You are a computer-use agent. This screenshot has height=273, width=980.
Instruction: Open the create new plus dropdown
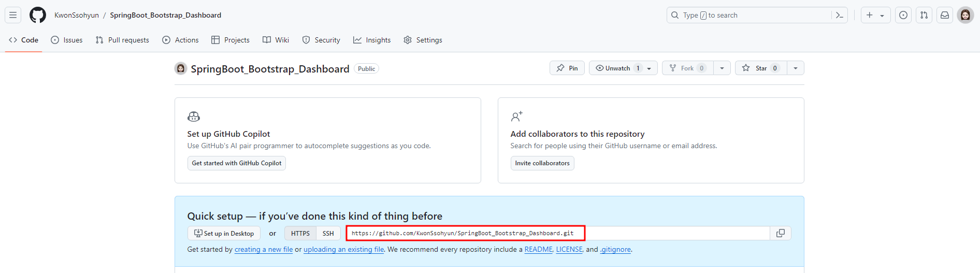coord(875,15)
